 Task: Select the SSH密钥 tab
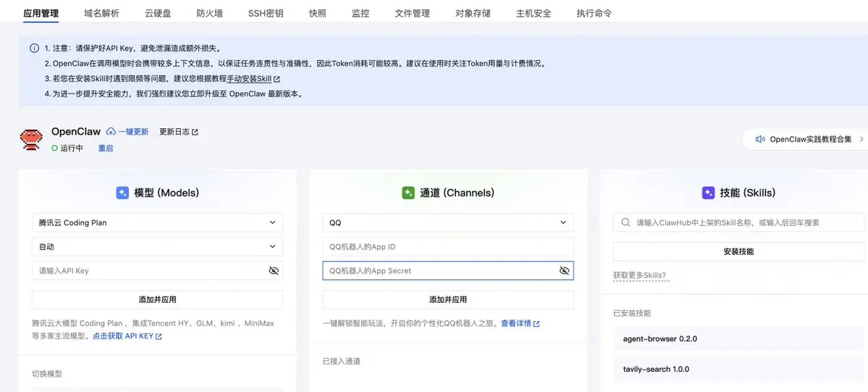(x=266, y=13)
